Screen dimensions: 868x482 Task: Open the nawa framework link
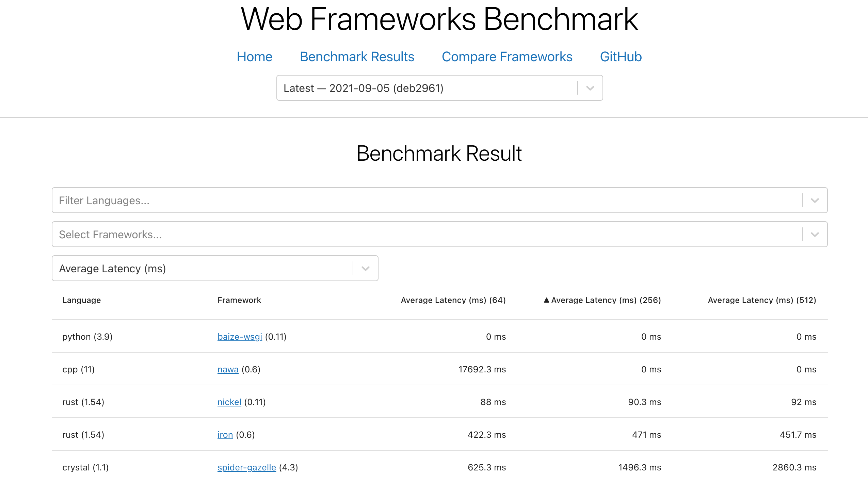click(228, 369)
